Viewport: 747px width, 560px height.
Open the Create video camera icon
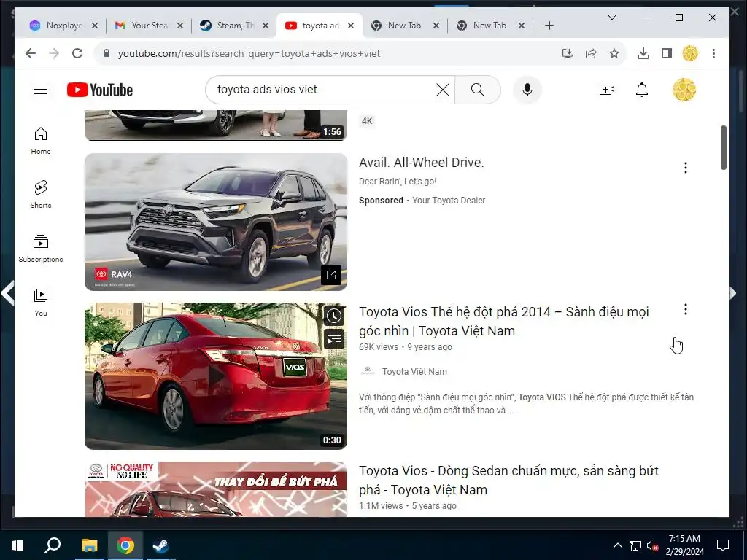[x=606, y=90]
